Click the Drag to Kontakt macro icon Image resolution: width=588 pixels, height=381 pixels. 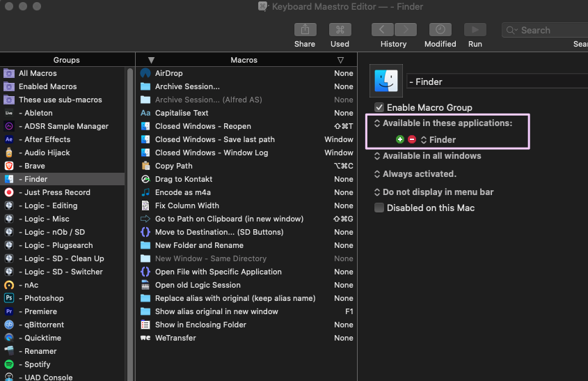pyautogui.click(x=145, y=179)
